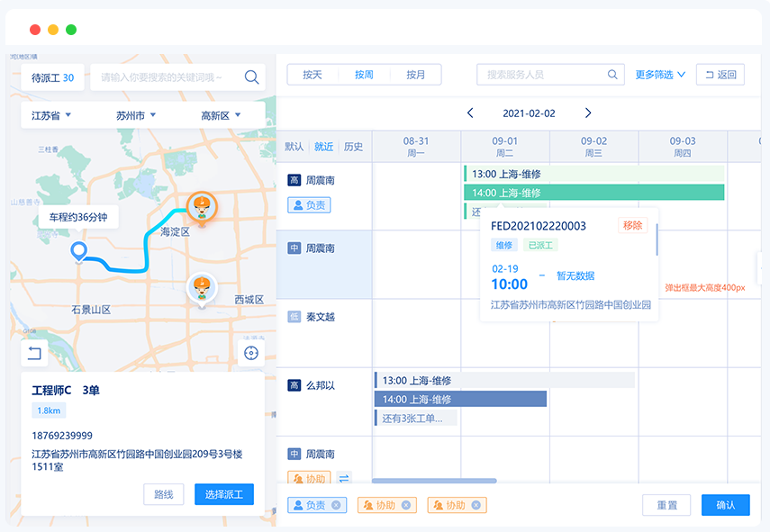Viewport: 770px width, 532px height.
Task: Remove the 负责 tag via its x icon
Action: (x=336, y=505)
